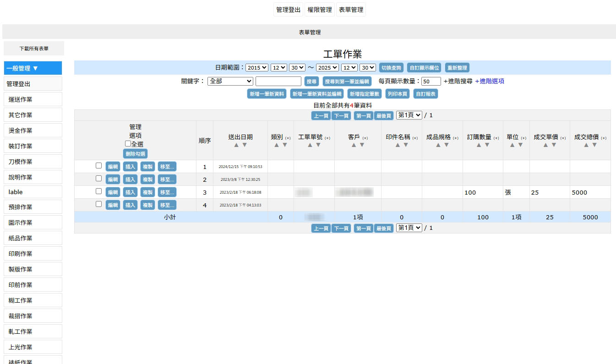Viewport: 616px width, 364px height.
Task: Sort 成交總價 column descending with down arrow
Action: [594, 145]
